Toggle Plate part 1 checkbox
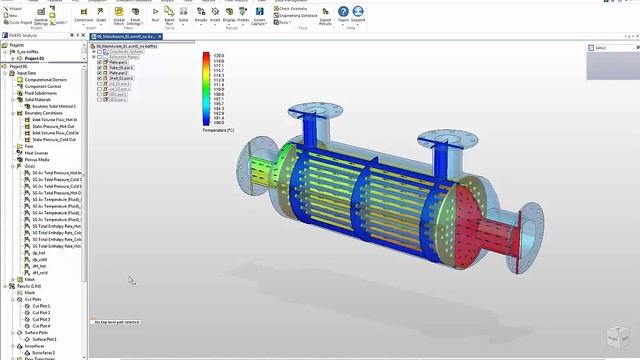The image size is (640, 360). click(x=100, y=62)
